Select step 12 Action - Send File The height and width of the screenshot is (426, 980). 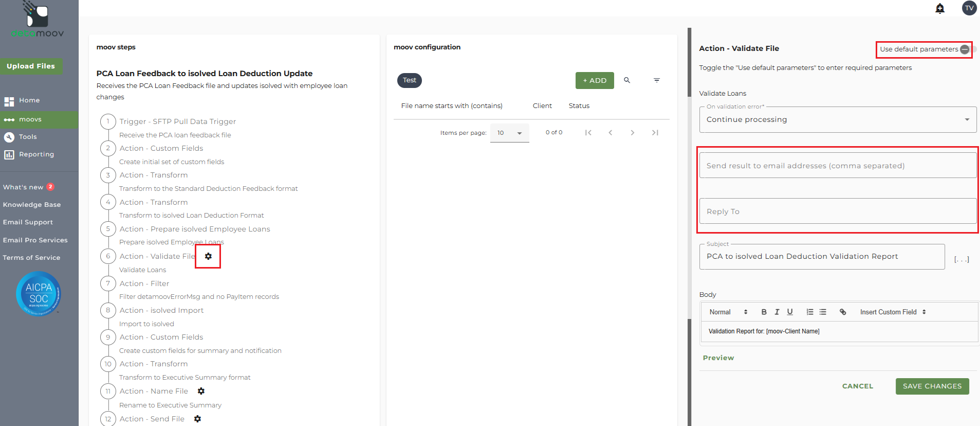[x=152, y=419]
